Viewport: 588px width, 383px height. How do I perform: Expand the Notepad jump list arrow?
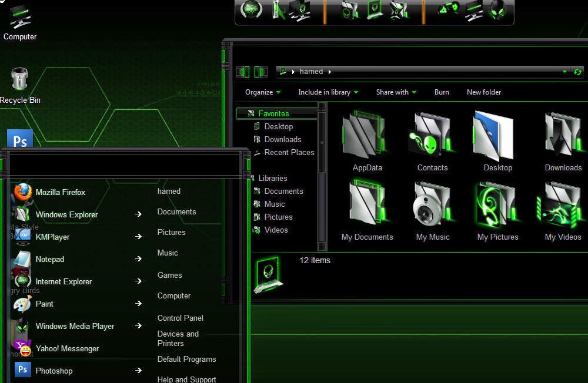138,258
